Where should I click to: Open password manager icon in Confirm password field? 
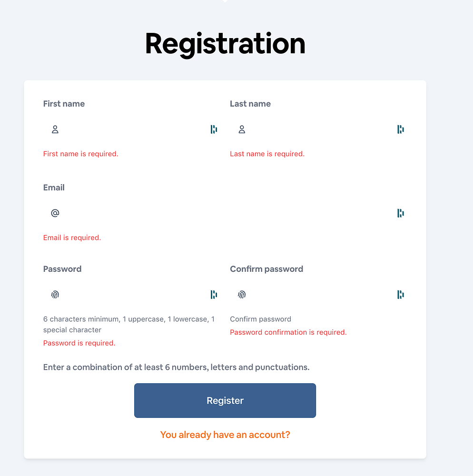401,295
